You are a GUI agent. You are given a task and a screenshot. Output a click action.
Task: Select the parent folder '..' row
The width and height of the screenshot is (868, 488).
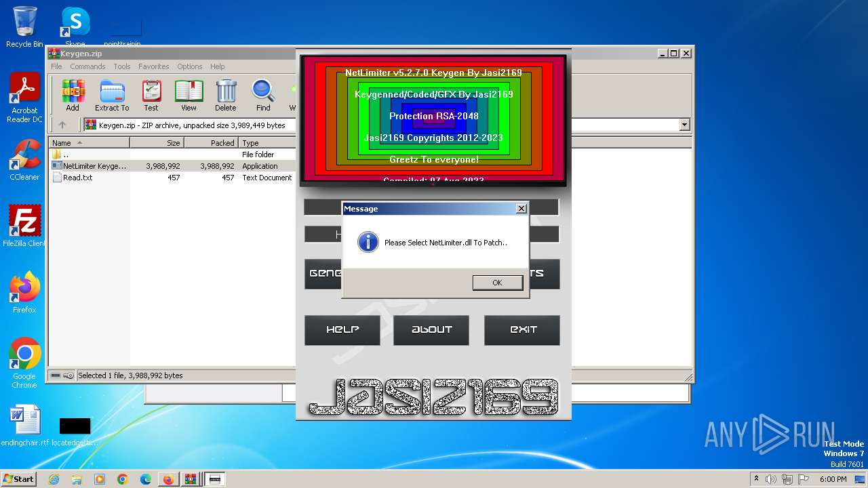point(172,155)
